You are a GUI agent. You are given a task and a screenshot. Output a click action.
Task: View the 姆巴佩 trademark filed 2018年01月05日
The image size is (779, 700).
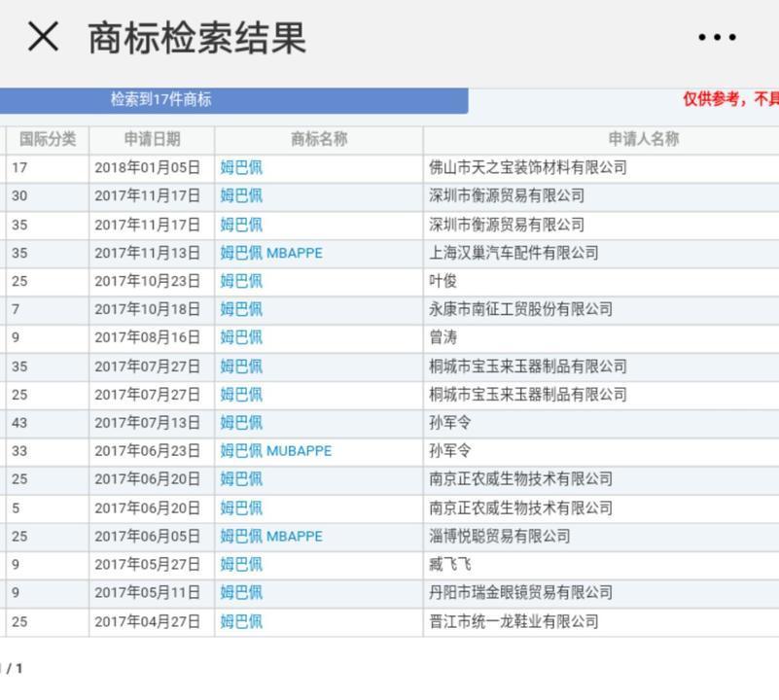240,168
